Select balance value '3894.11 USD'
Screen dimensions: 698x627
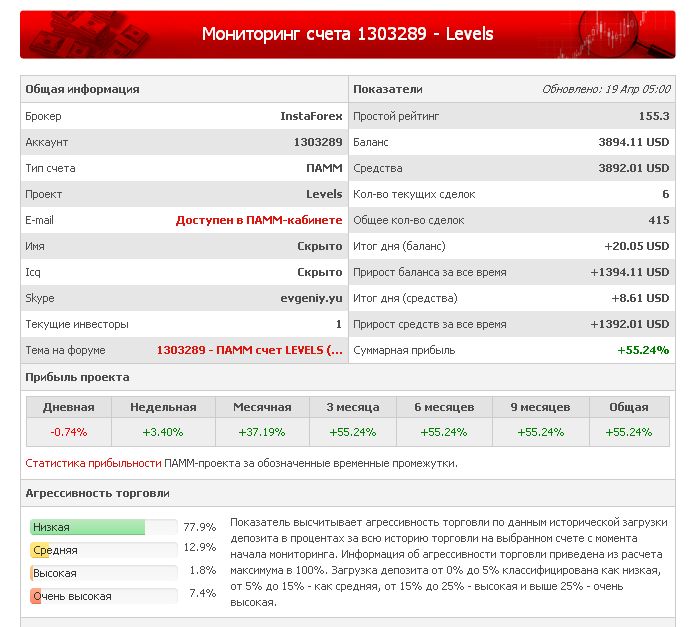pyautogui.click(x=633, y=142)
